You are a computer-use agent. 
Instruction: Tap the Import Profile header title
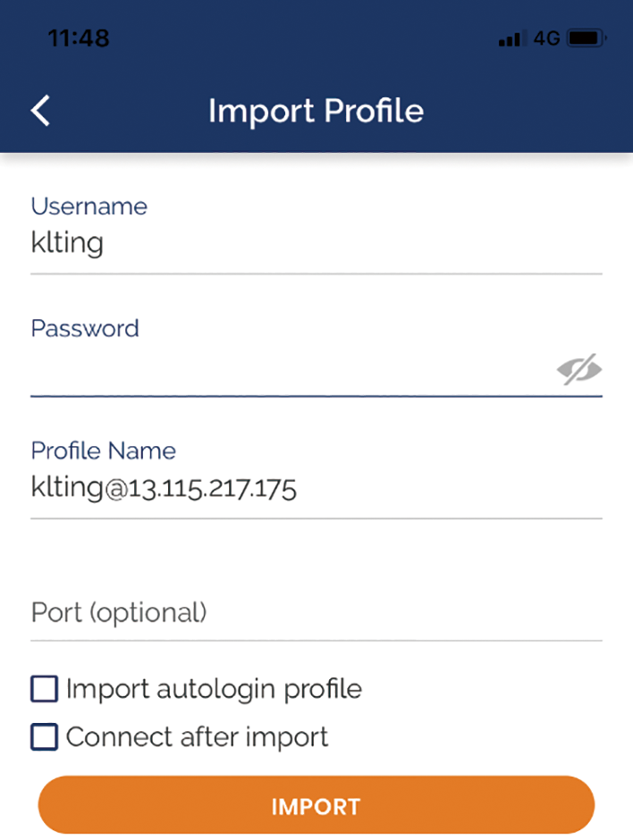tap(316, 111)
